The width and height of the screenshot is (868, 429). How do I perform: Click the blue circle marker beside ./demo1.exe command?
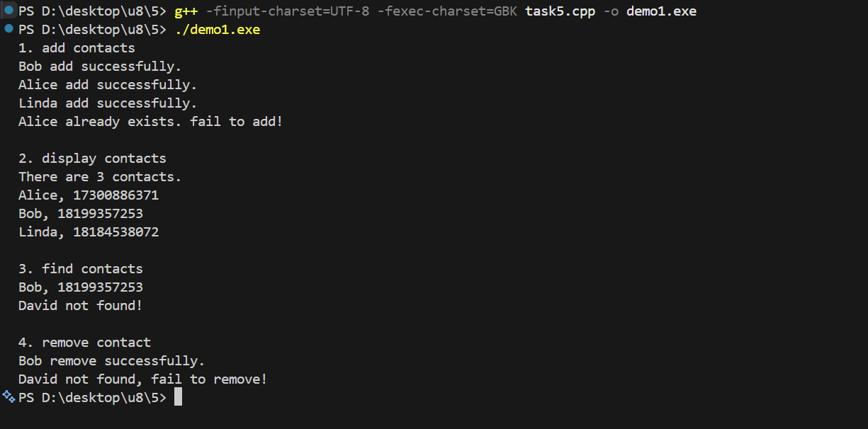[x=9, y=29]
